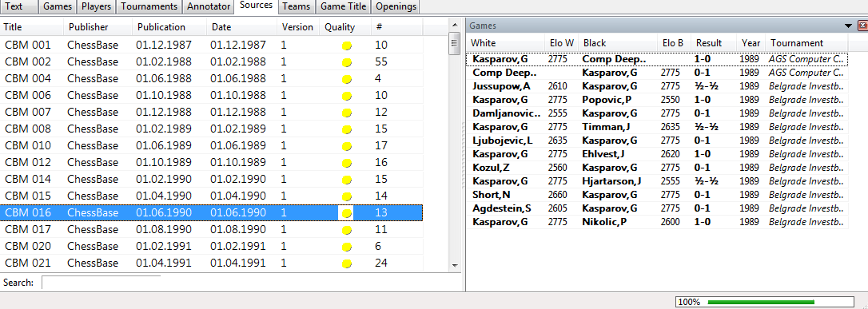Screen dimensions: 868x309
Task: Select the CBM 010 source row
Action: 213,146
